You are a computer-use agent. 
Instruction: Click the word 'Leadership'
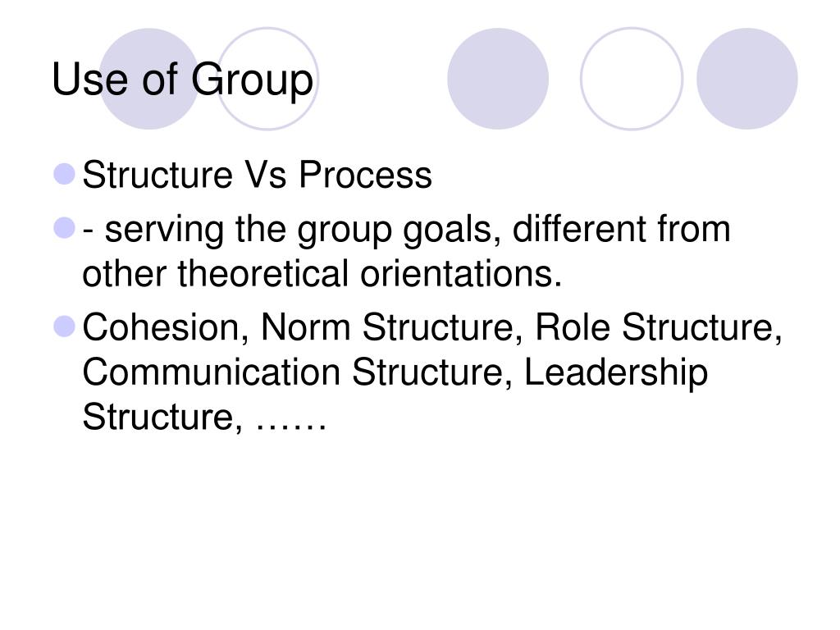point(616,373)
